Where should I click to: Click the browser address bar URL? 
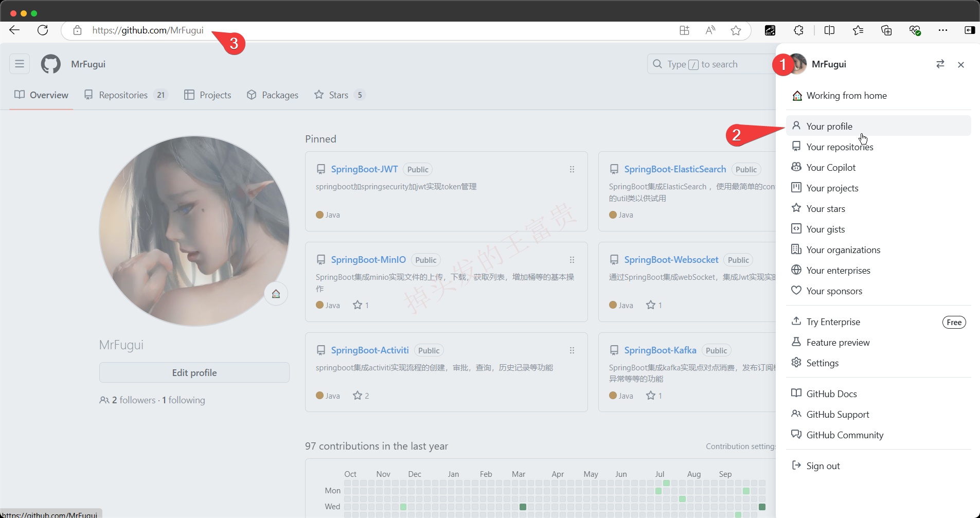point(148,30)
